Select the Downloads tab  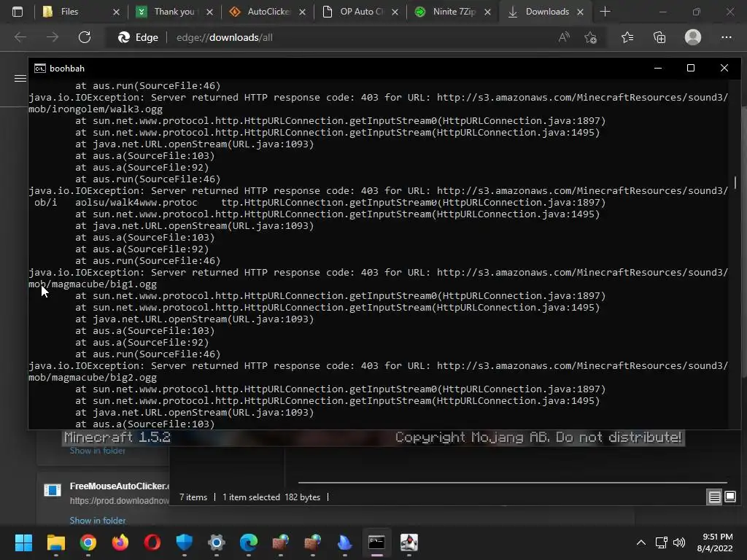546,12
